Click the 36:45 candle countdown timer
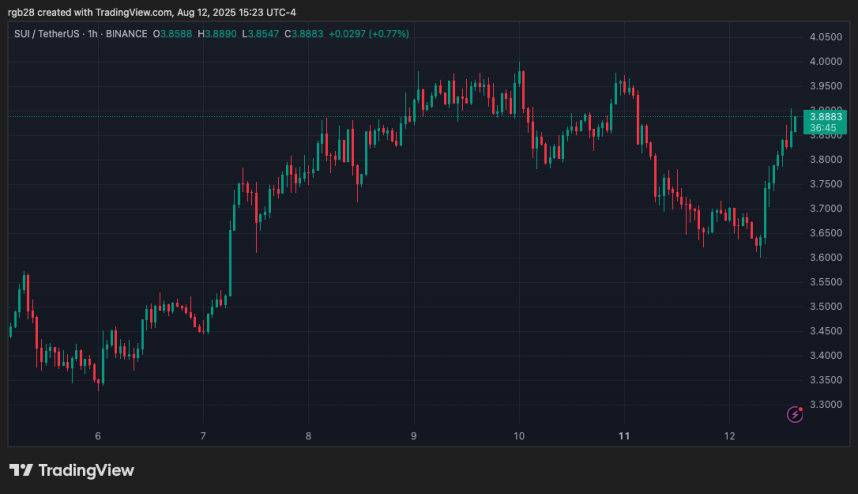This screenshot has height=494, width=858. click(x=825, y=129)
